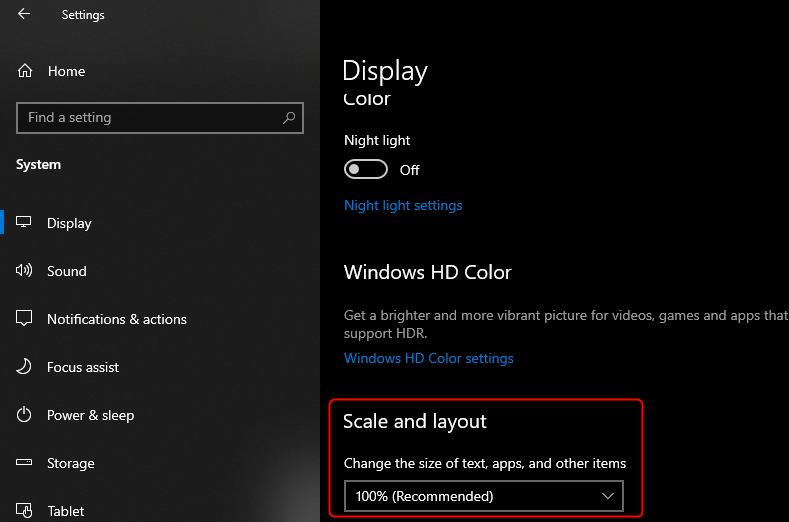Click the Notifications speech bubble icon
This screenshot has width=789, height=522.
click(24, 318)
